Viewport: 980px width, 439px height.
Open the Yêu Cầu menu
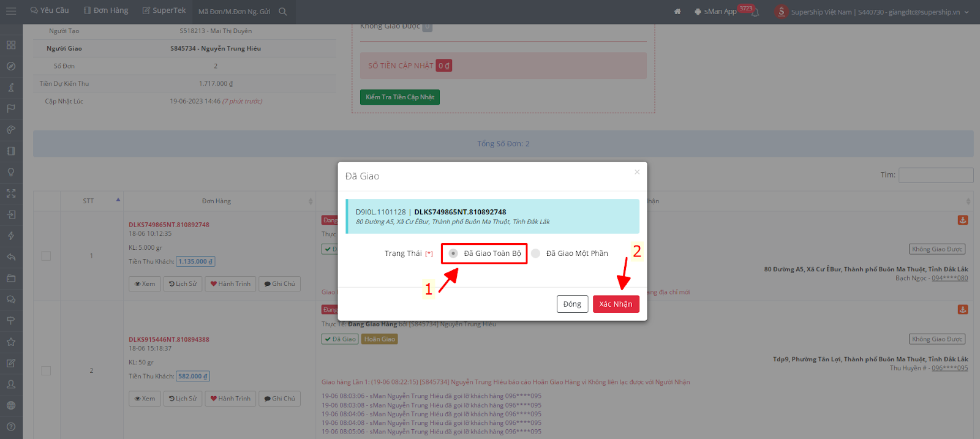(50, 10)
